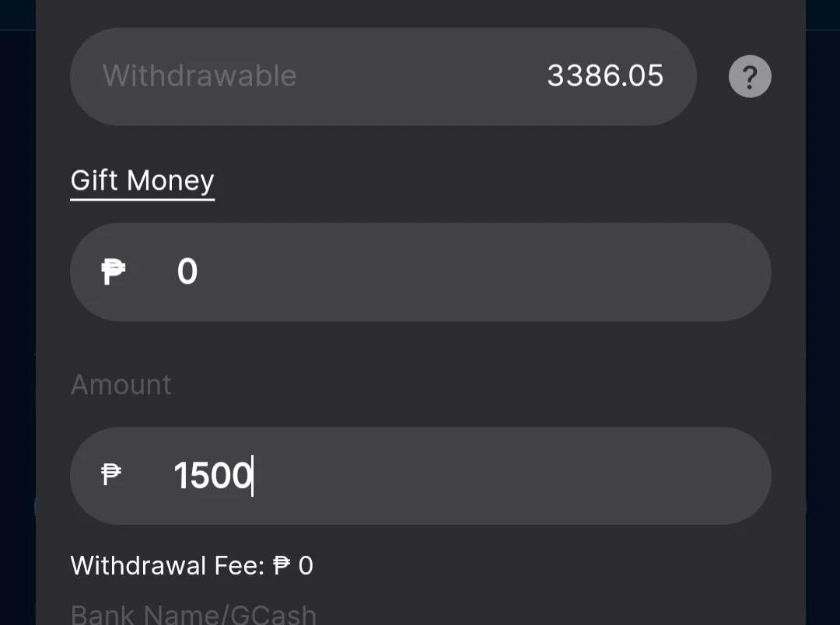The width and height of the screenshot is (840, 625).
Task: Open the underlined Gift Money link
Action: (142, 181)
